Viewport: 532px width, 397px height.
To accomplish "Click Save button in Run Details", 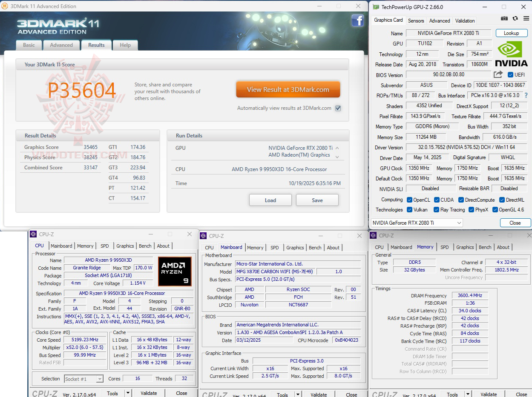I will point(317,200).
